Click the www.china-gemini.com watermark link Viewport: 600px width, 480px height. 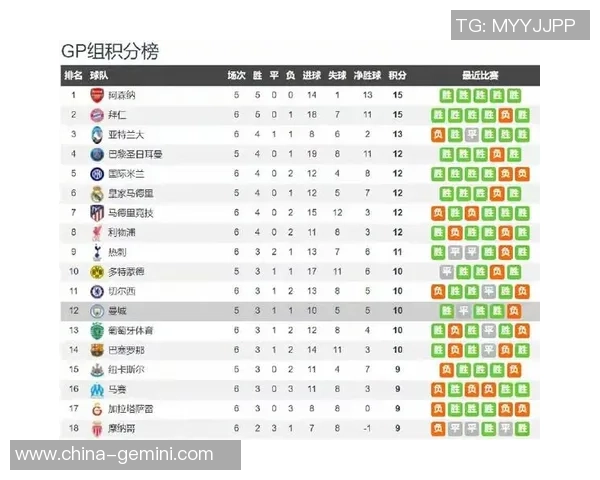click(x=114, y=455)
